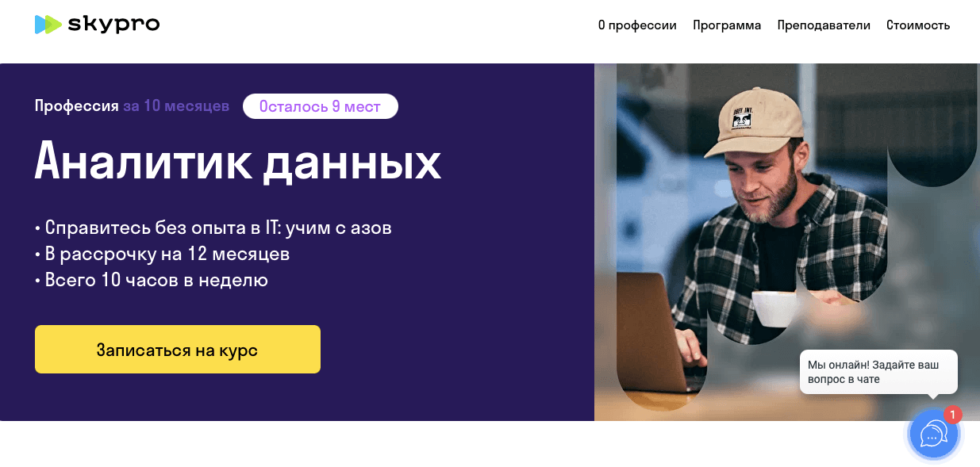Image resolution: width=980 pixels, height=467 pixels.
Task: Select the В рассрочку на 12 месяцев line
Action: pyautogui.click(x=163, y=255)
